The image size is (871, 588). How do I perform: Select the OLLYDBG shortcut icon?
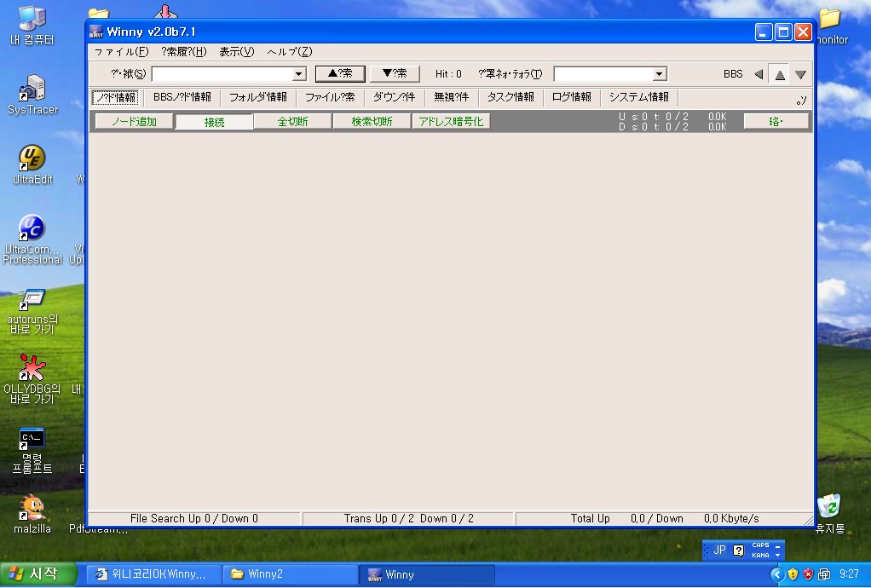[x=32, y=378]
